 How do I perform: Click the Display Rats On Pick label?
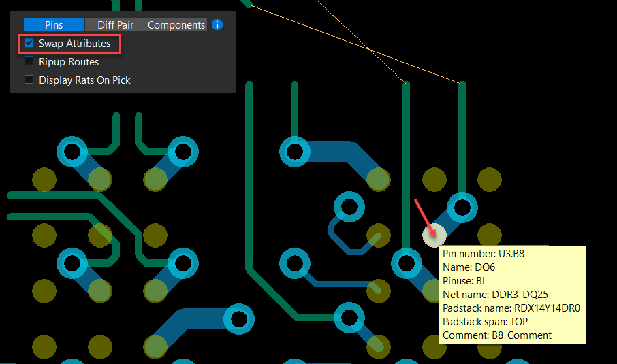tap(84, 80)
